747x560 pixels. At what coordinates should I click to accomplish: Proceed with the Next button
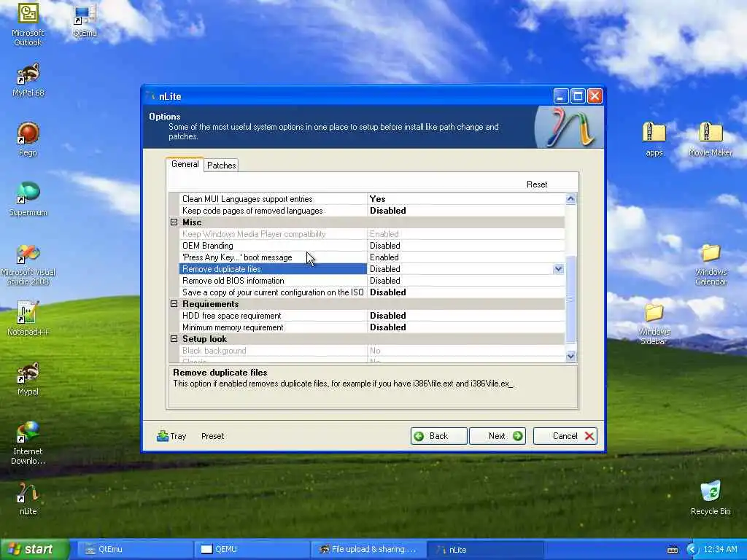pos(498,436)
